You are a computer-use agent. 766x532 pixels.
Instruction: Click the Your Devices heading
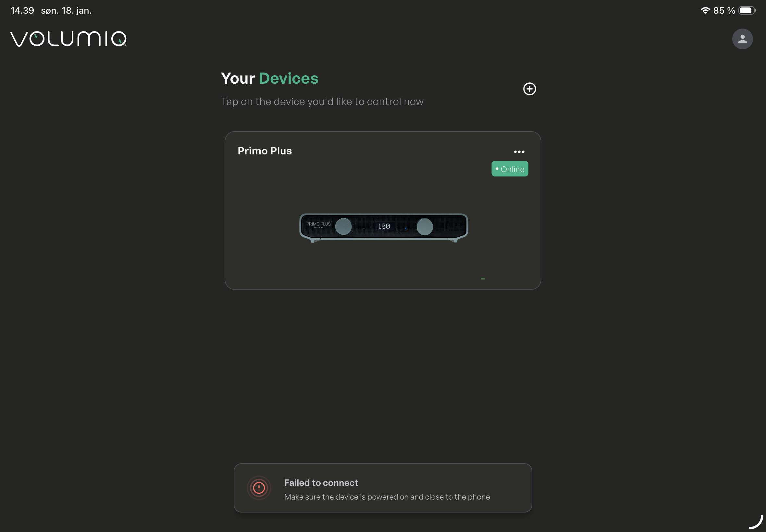(x=269, y=79)
